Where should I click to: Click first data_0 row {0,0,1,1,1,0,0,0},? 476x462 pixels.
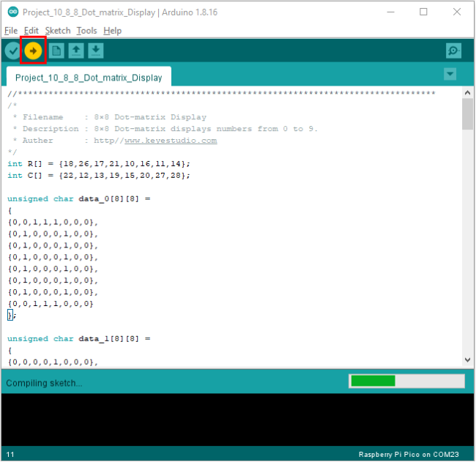coord(53,222)
